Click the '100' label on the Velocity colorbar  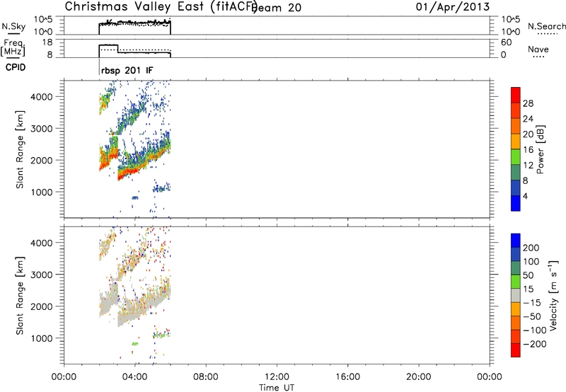pos(531,261)
